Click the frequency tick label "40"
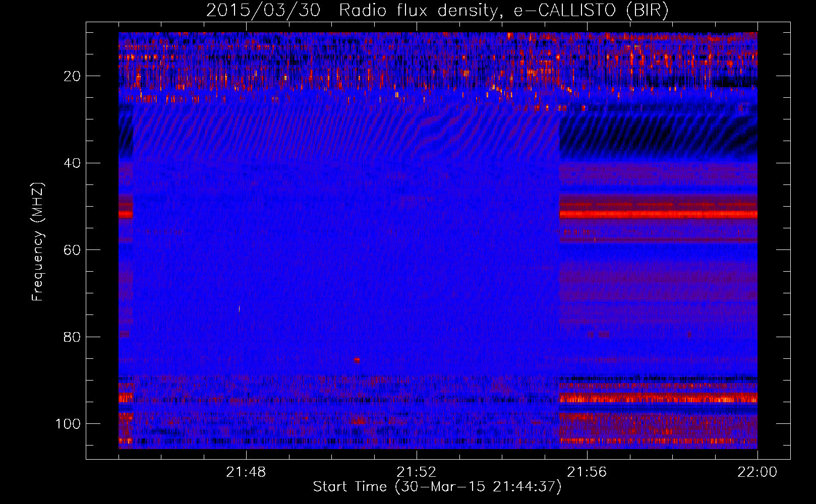The image size is (816, 504). 72,163
